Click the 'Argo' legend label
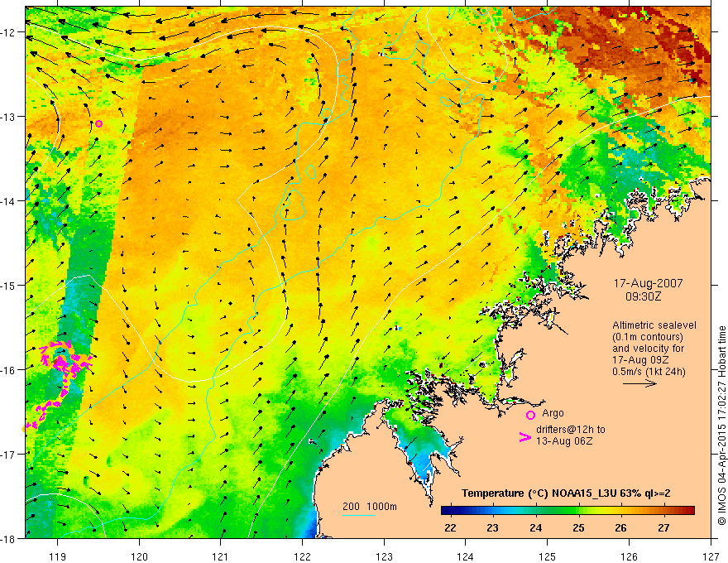The height and width of the screenshot is (563, 728). pyautogui.click(x=553, y=413)
